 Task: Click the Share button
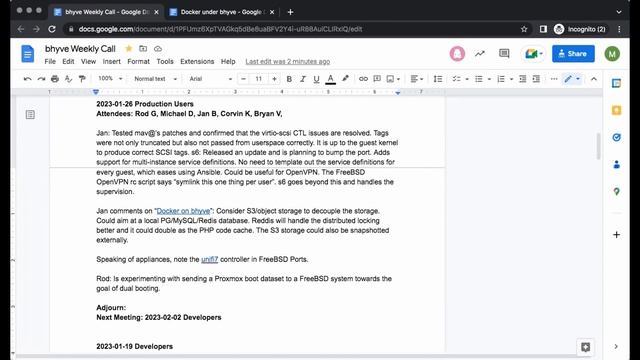click(573, 54)
